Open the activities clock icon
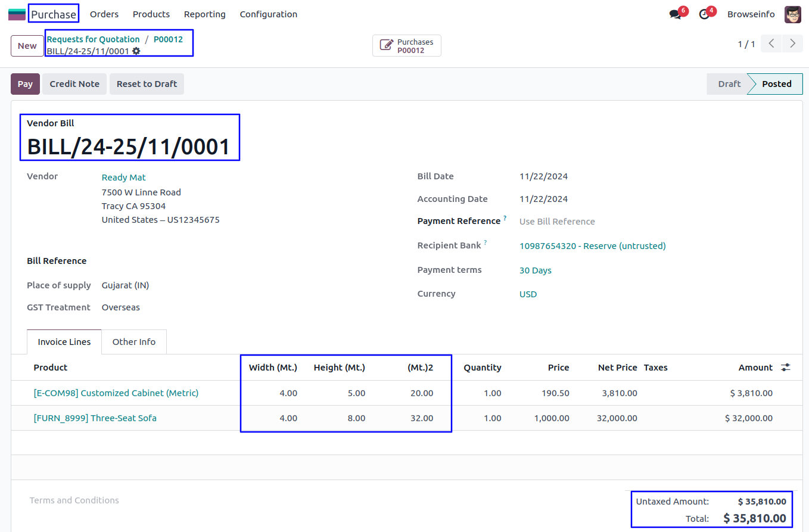Viewport: 809px width, 532px height. (x=704, y=14)
